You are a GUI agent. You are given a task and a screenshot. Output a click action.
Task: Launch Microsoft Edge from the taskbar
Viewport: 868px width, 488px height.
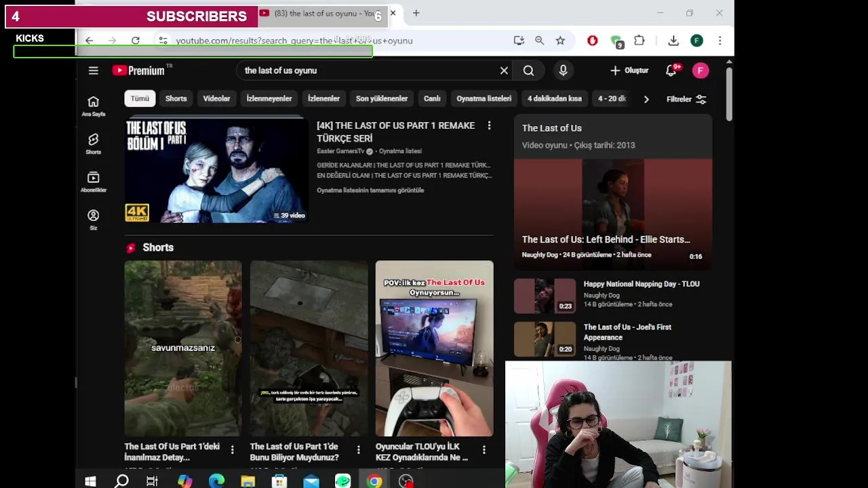coord(216,481)
